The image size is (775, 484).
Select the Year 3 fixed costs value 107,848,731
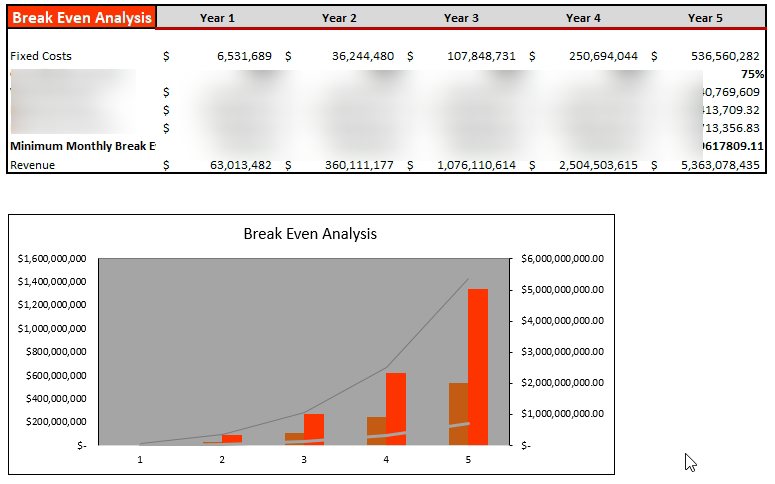point(481,56)
